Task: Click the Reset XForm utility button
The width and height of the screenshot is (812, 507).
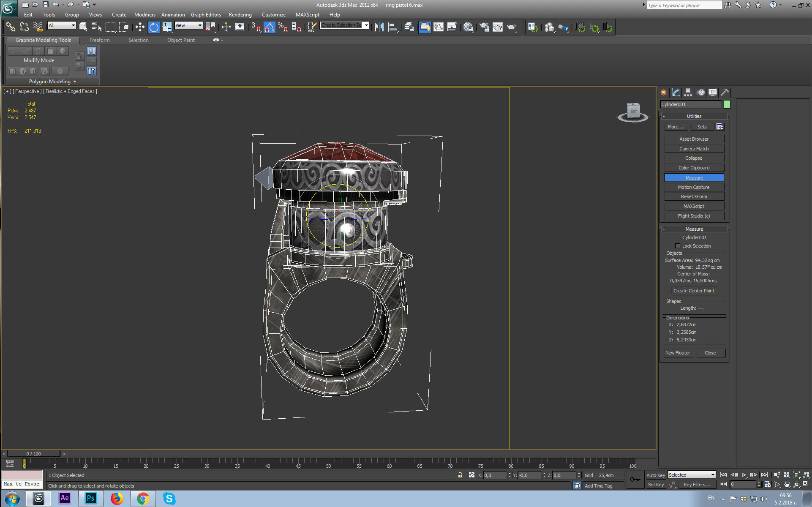Action: [x=694, y=197]
